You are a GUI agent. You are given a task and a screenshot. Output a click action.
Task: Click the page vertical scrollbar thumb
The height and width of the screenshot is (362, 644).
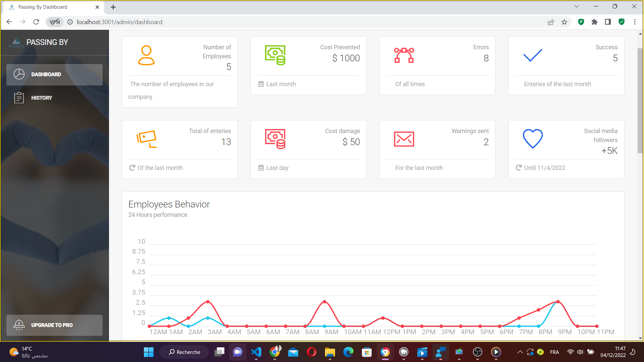pyautogui.click(x=640, y=101)
